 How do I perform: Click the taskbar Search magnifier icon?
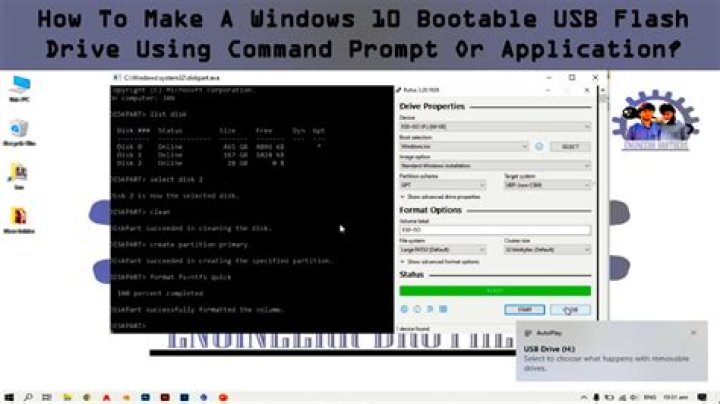pyautogui.click(x=28, y=397)
